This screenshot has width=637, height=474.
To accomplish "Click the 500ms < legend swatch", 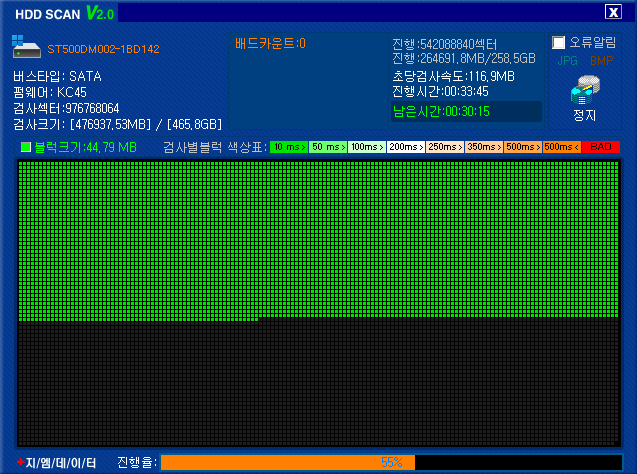I will pyautogui.click(x=562, y=147).
